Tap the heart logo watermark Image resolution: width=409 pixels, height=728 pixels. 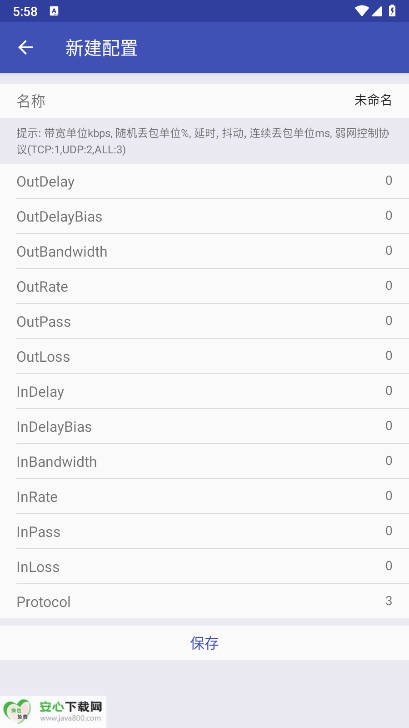17,711
